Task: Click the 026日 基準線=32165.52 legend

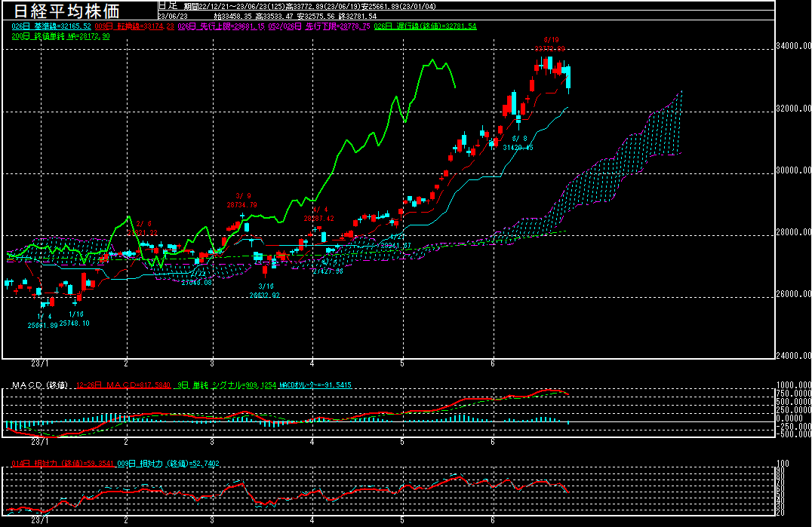Action: 51,26
